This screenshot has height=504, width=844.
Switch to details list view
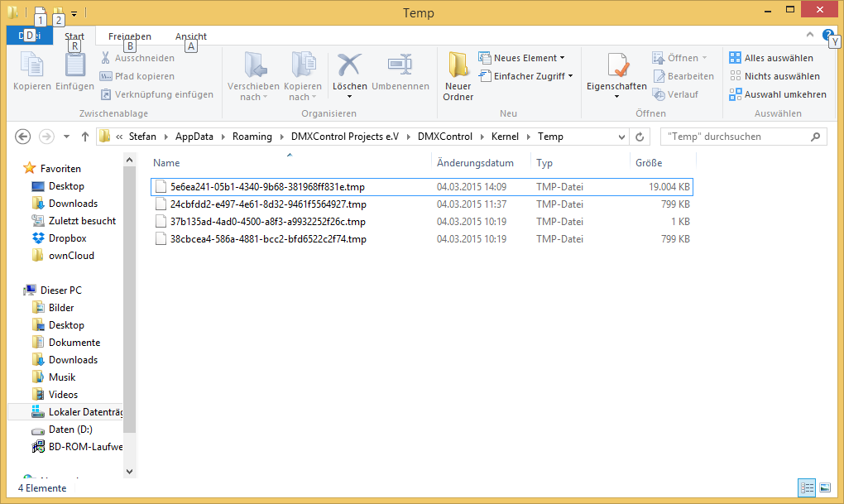[x=807, y=488]
